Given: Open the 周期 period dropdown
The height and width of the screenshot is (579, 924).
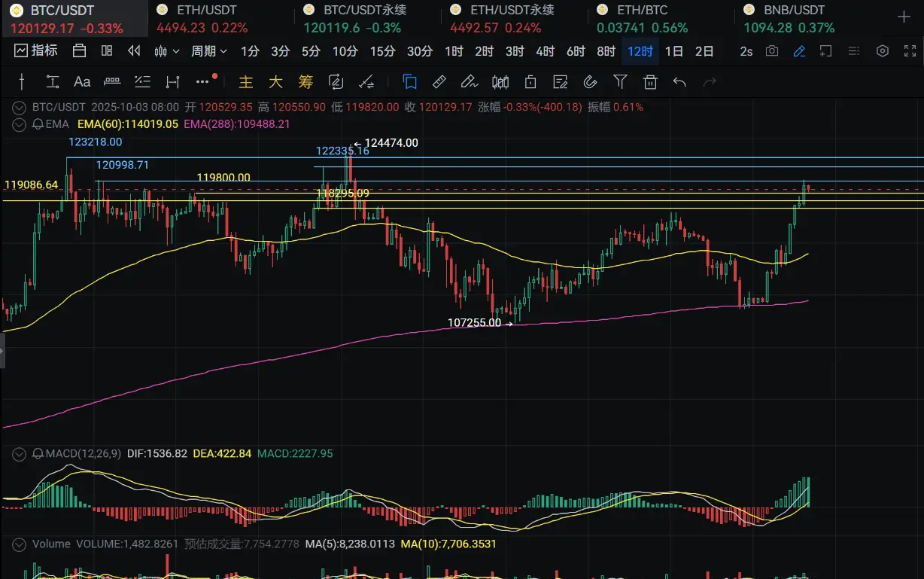Looking at the screenshot, I should pyautogui.click(x=208, y=51).
